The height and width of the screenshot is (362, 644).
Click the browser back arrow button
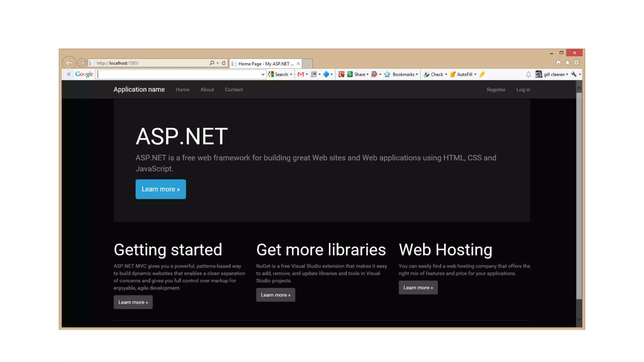tap(69, 63)
